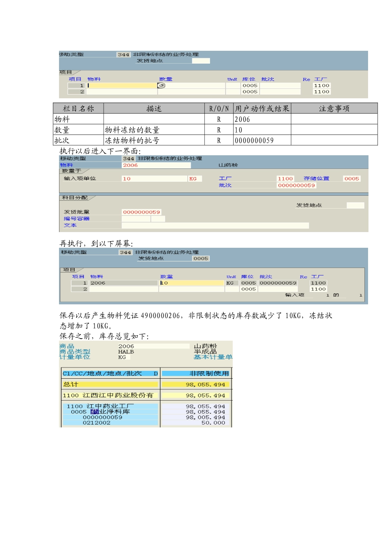
Task: Click the 发货地点 field showing 0005
Action: click(x=201, y=259)
